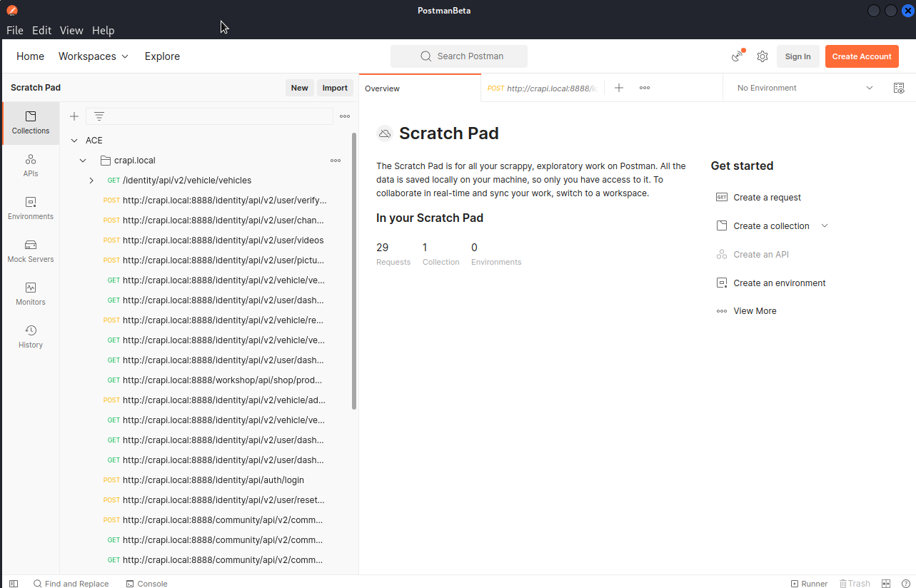Viewport: 916px width, 588px height.
Task: Collapse the crapi.local folder
Action: pos(83,161)
